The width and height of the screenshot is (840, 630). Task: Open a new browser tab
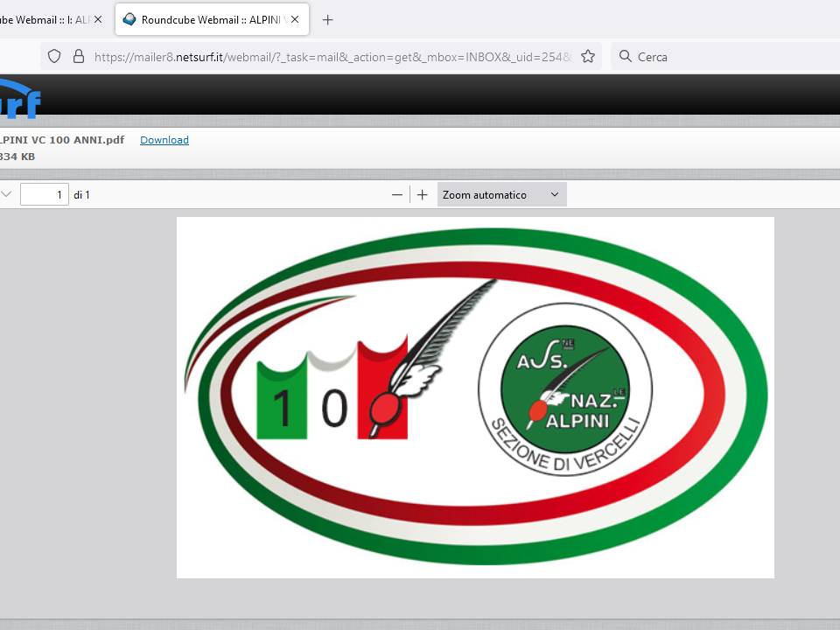pyautogui.click(x=327, y=20)
